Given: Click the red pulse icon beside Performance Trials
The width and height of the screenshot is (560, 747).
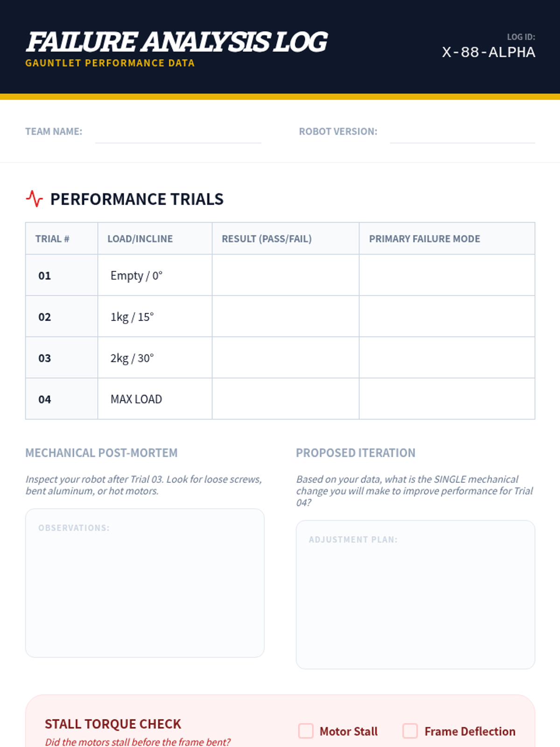Looking at the screenshot, I should coord(34,199).
